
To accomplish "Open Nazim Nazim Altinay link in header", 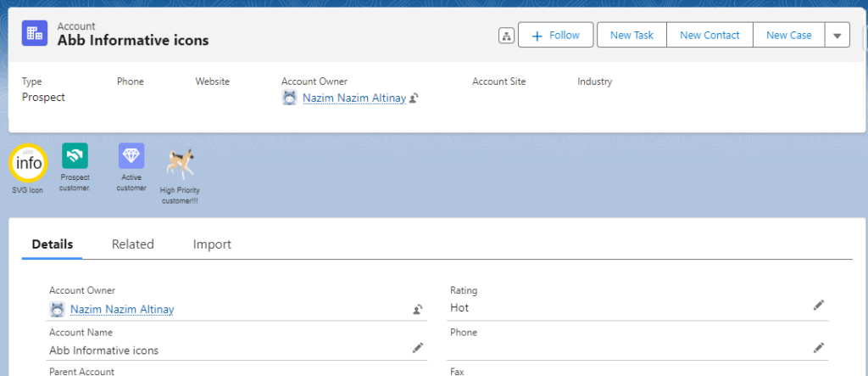I will coord(353,98).
